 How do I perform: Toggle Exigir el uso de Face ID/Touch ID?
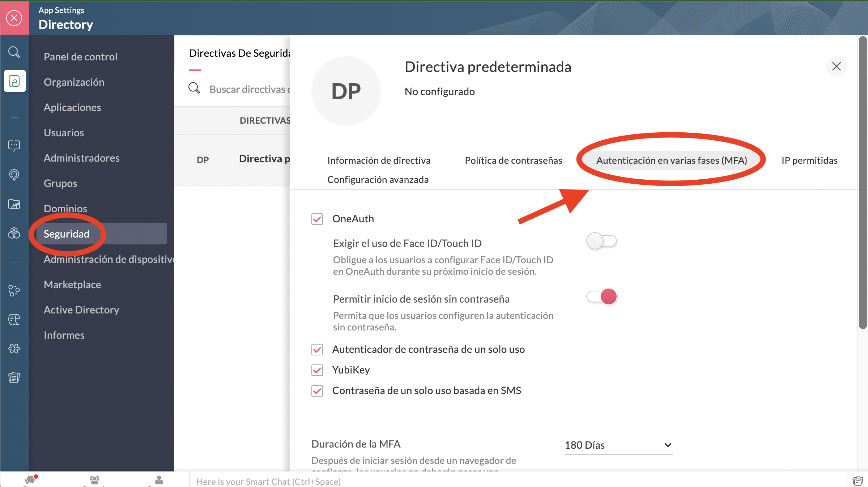[601, 241]
